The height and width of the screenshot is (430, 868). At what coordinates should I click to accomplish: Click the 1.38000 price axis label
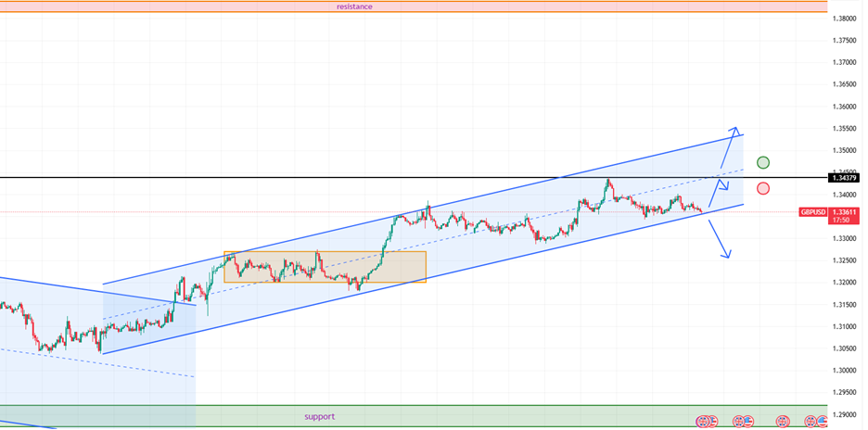(x=844, y=19)
